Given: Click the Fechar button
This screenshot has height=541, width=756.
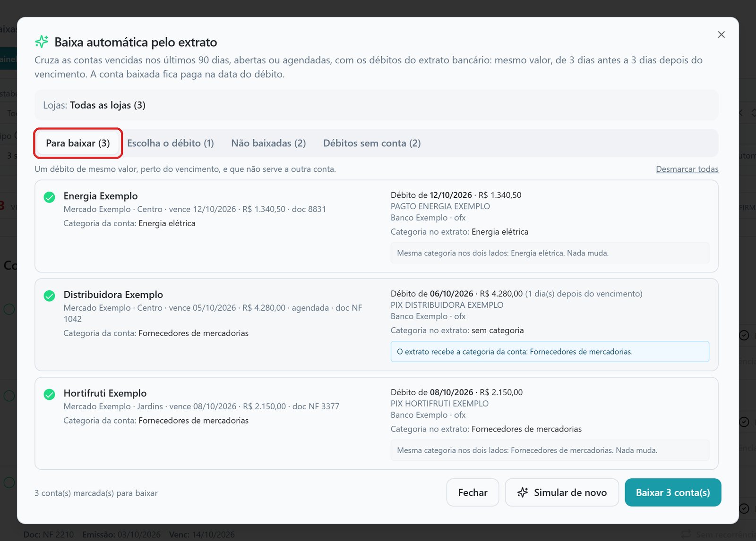Looking at the screenshot, I should 472,492.
